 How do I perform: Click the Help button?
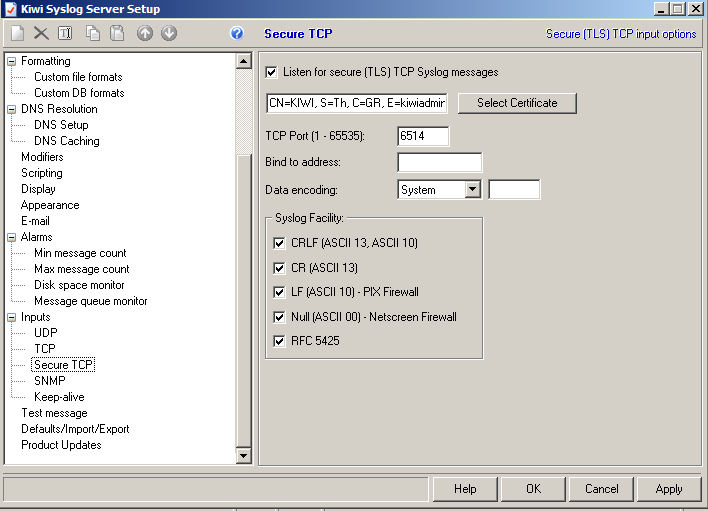pos(465,489)
